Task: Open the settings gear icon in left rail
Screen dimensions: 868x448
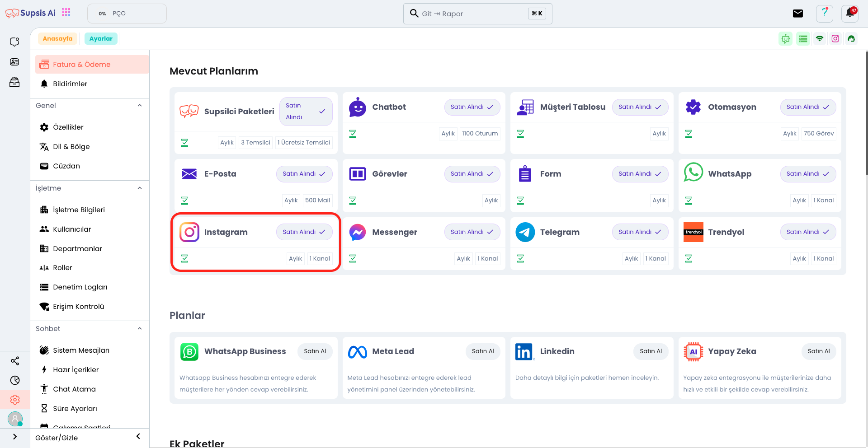Action: click(x=15, y=400)
